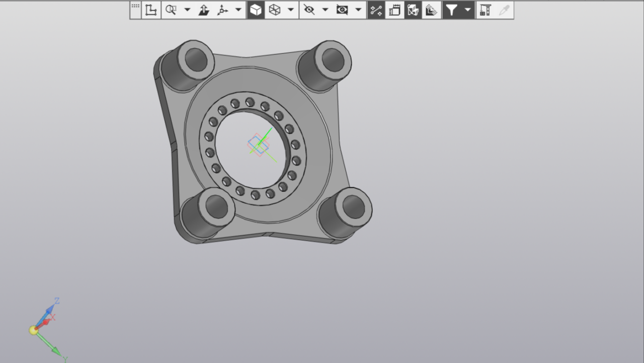The width and height of the screenshot is (644, 363).
Task: Click the normal-to-face view icon
Action: click(204, 10)
